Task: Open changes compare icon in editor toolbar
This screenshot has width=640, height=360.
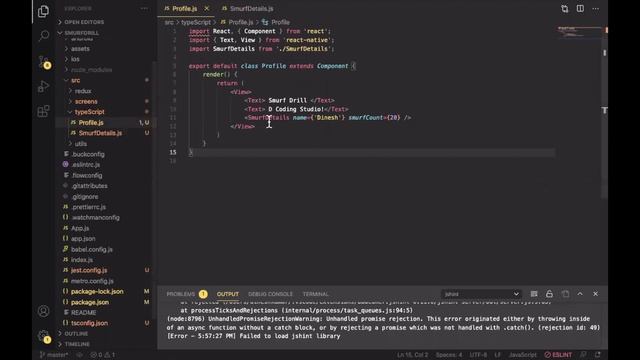Action: (564, 9)
